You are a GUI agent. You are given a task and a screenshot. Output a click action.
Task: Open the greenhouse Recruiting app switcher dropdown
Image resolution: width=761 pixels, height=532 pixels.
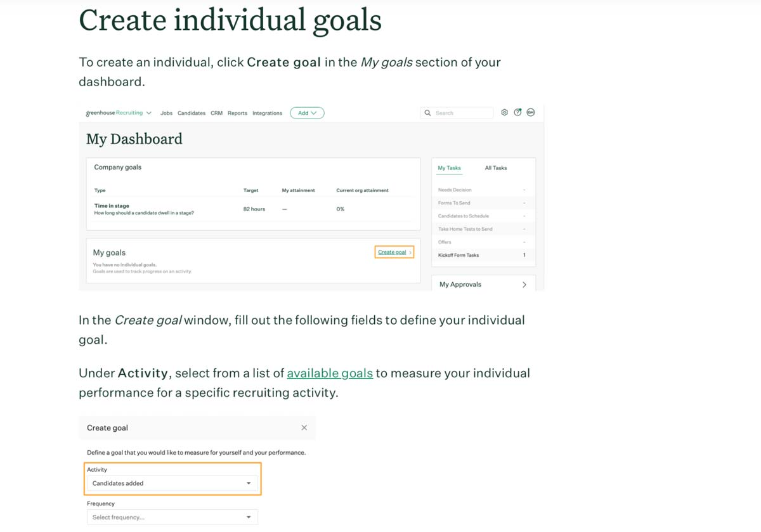pos(148,112)
